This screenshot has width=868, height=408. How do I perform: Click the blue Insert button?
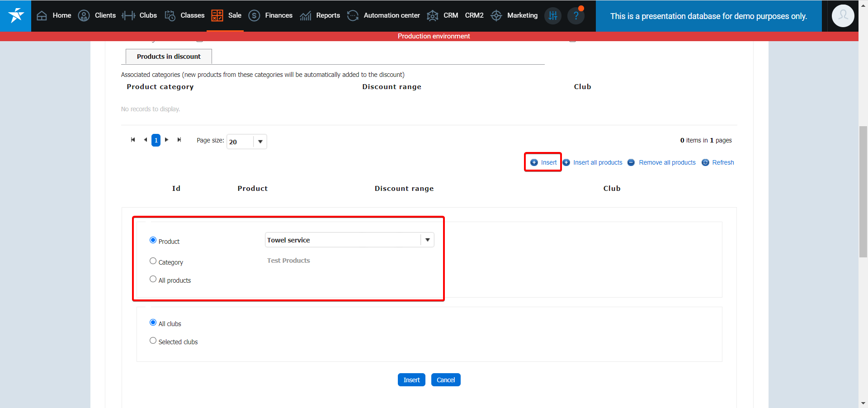[411, 380]
